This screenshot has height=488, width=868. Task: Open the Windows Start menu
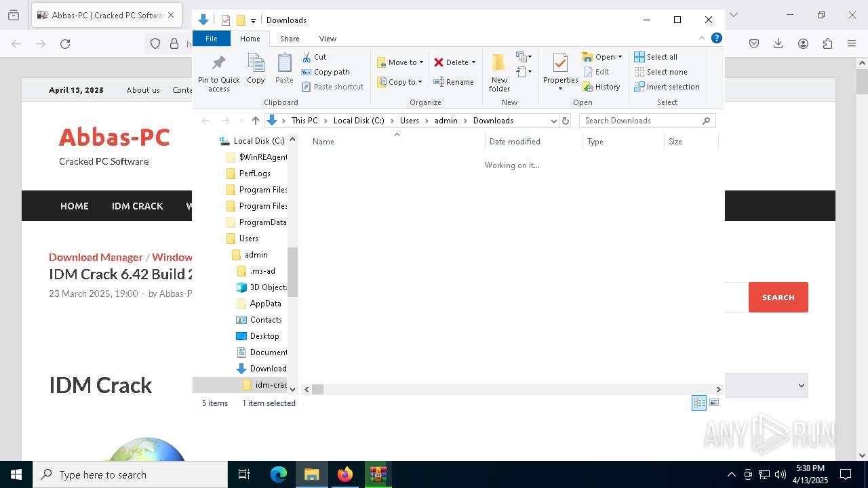point(16,474)
